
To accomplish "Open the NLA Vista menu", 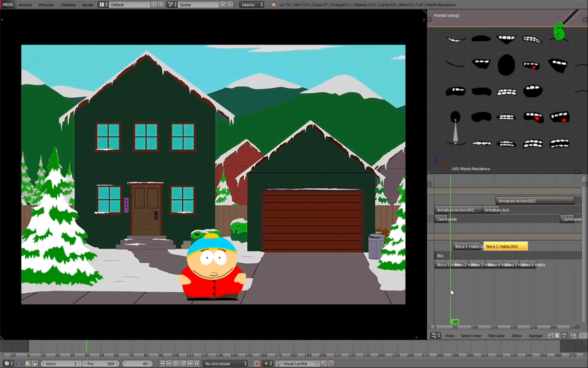I will tap(449, 336).
